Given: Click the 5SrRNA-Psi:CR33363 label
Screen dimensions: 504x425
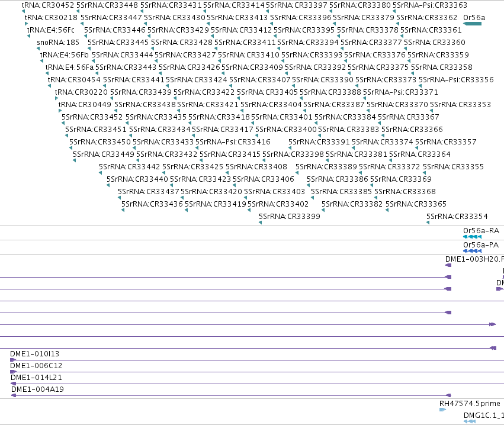Looking at the screenshot, I should (x=430, y=5).
